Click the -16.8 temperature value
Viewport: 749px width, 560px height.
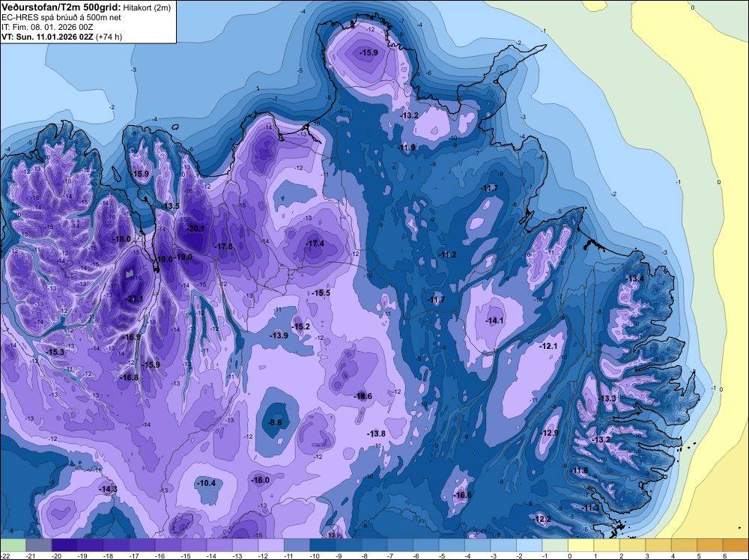(129, 377)
